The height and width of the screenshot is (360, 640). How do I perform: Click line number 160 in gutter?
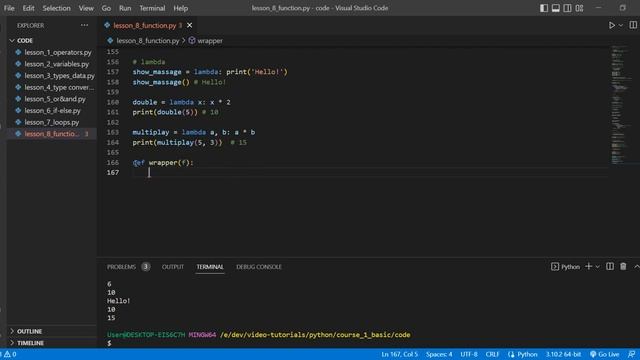[x=113, y=102]
